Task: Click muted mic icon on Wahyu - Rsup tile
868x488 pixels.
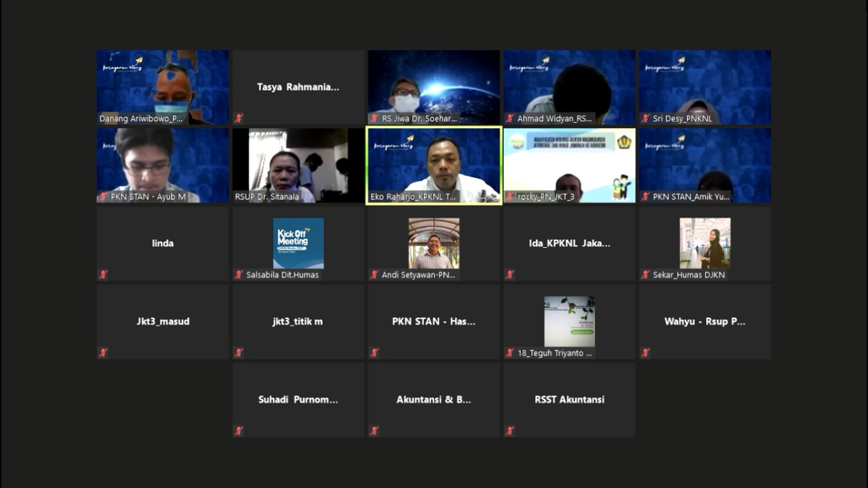Action: click(646, 353)
